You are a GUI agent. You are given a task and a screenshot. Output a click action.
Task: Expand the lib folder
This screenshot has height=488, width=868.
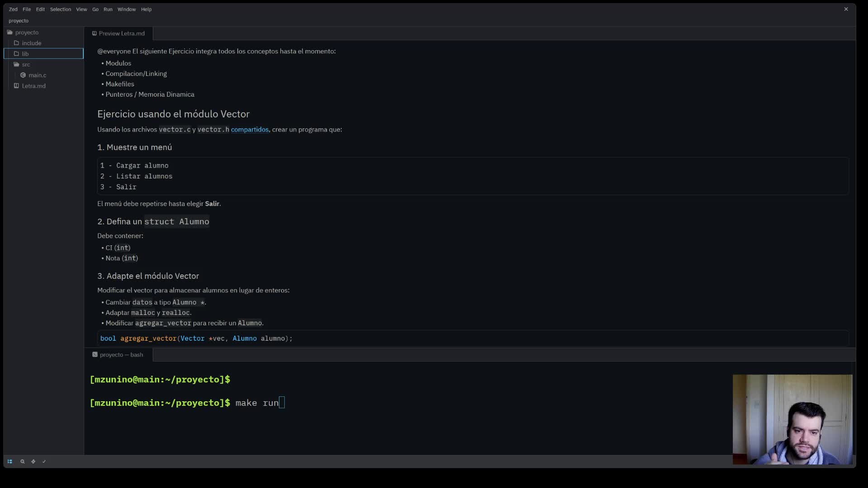(43, 54)
